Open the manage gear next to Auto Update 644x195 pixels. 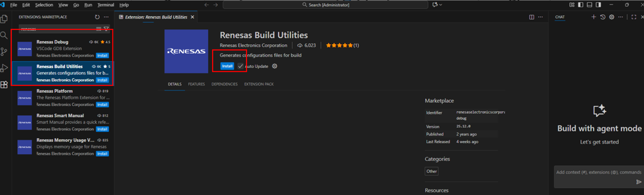(275, 66)
